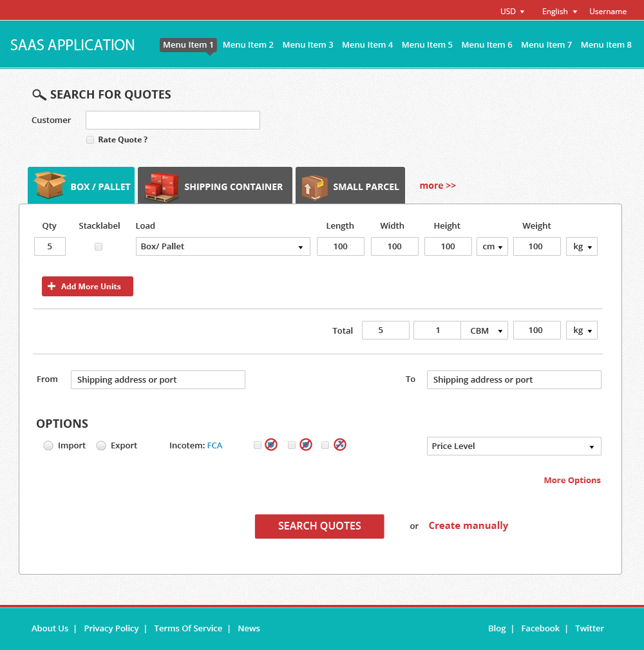Enable the Rate Quote checkbox
Screen dimensions: 644x650
(90, 139)
